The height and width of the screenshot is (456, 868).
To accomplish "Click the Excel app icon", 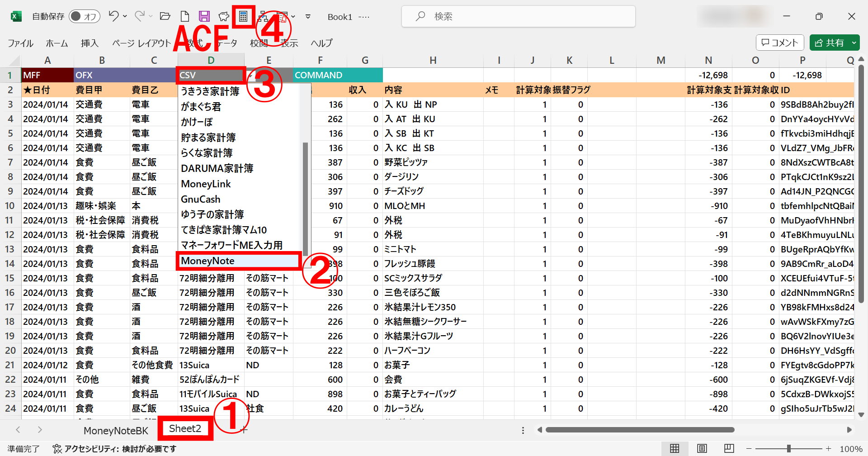I will [x=16, y=17].
